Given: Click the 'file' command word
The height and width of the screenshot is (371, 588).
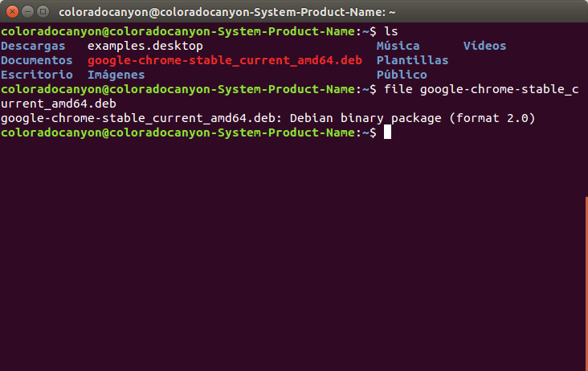Looking at the screenshot, I should [x=398, y=89].
